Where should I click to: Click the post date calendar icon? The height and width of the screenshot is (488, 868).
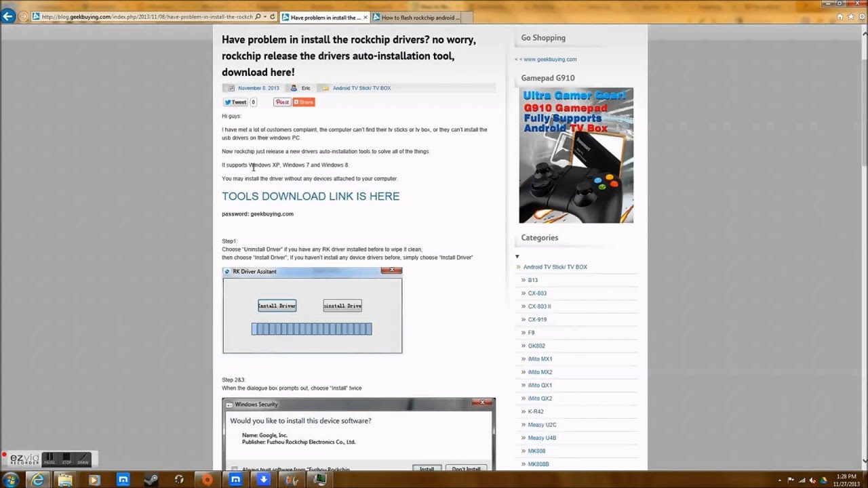tap(231, 88)
